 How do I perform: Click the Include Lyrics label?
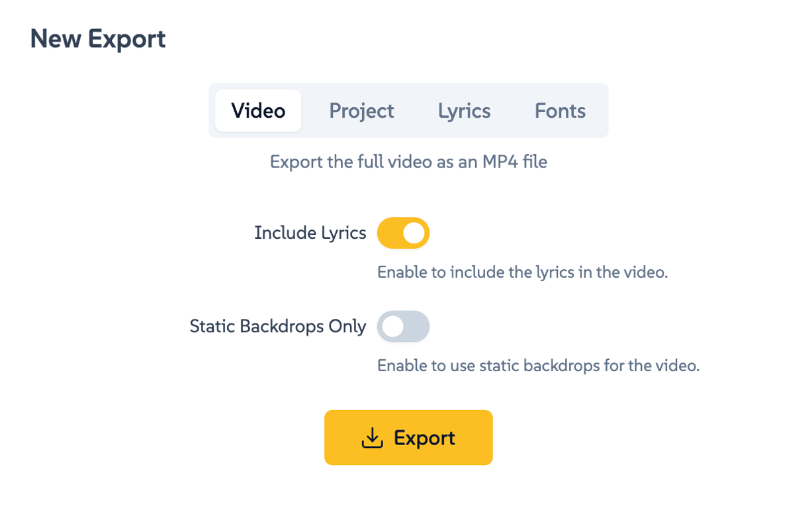pyautogui.click(x=310, y=233)
